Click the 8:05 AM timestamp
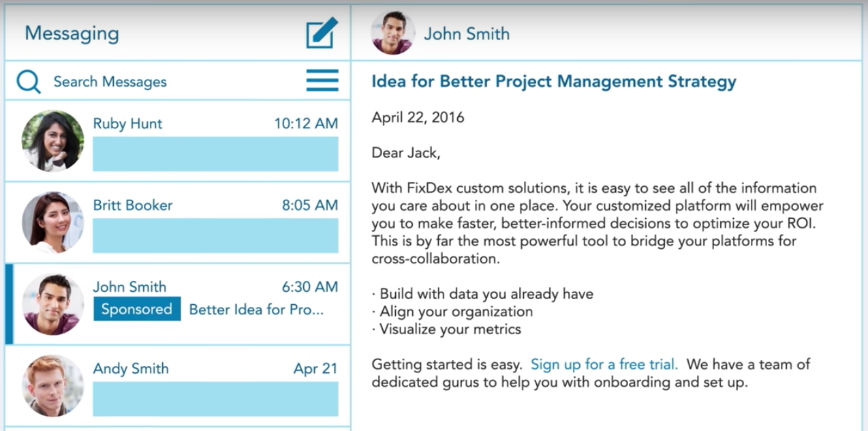This screenshot has width=868, height=431. click(x=310, y=205)
